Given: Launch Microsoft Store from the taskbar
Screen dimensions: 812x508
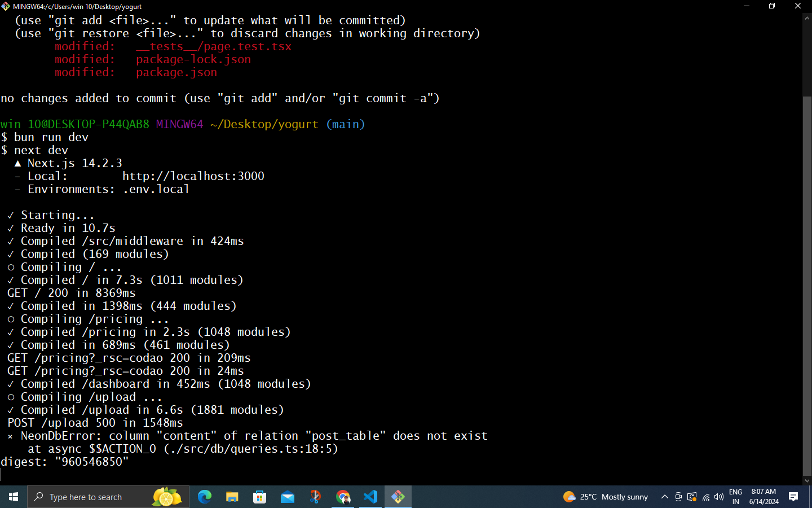Looking at the screenshot, I should [260, 497].
